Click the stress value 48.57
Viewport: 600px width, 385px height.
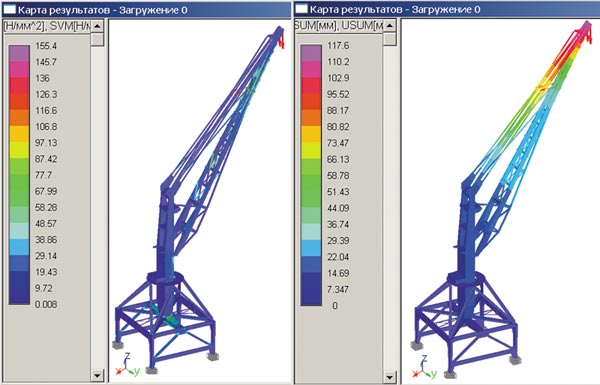click(46, 223)
